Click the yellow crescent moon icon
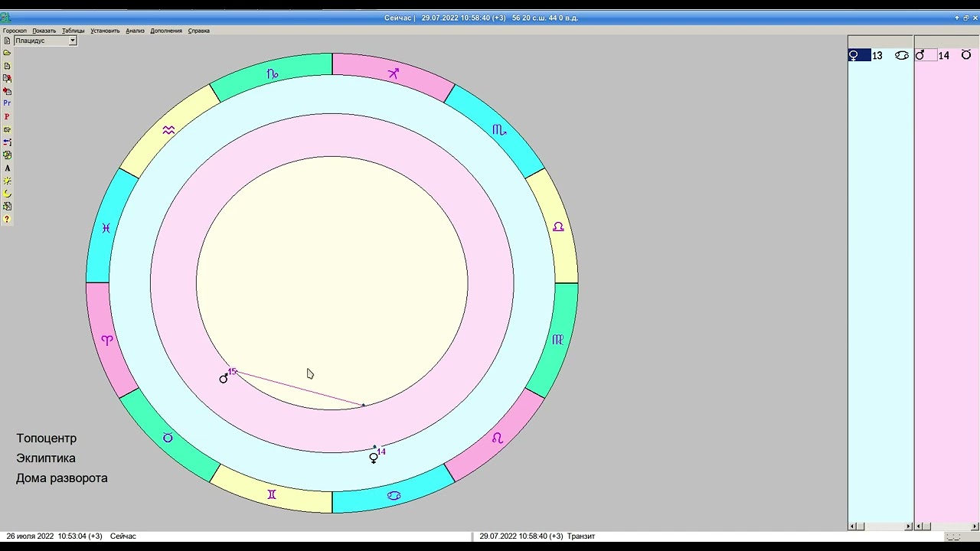The width and height of the screenshot is (980, 551). coord(7,194)
